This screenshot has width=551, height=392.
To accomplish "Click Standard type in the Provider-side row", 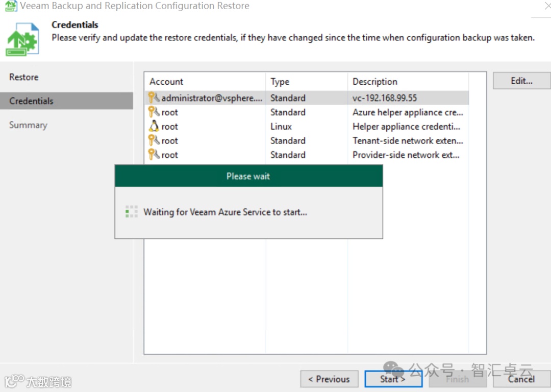I will coord(288,155).
